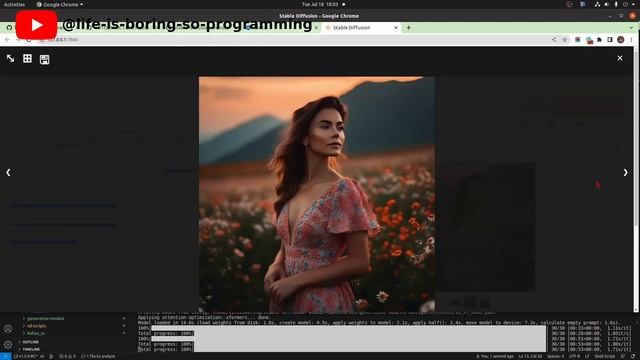Open the VS Code Accounts icon
The width and height of the screenshot is (640, 360).
(8, 329)
